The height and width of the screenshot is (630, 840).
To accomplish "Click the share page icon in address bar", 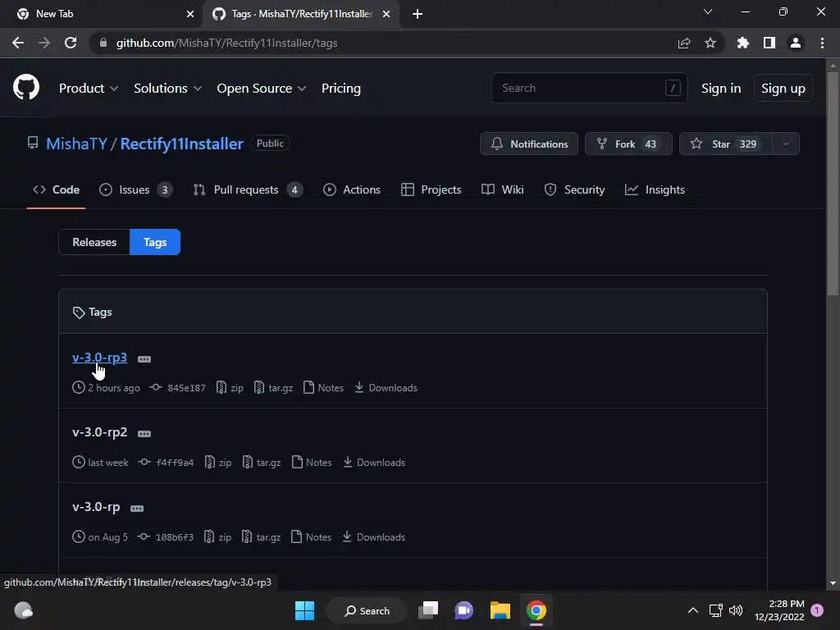I will (684, 43).
